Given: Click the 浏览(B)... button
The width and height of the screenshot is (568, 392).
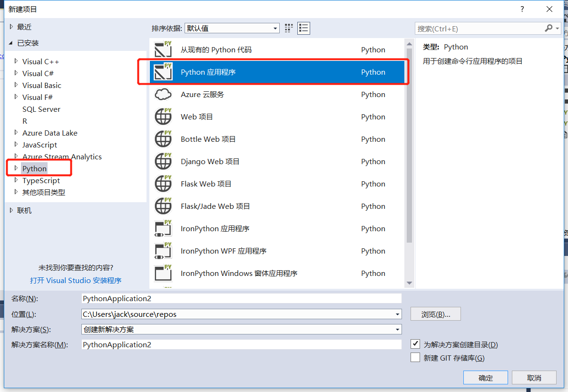Looking at the screenshot, I should tap(435, 314).
